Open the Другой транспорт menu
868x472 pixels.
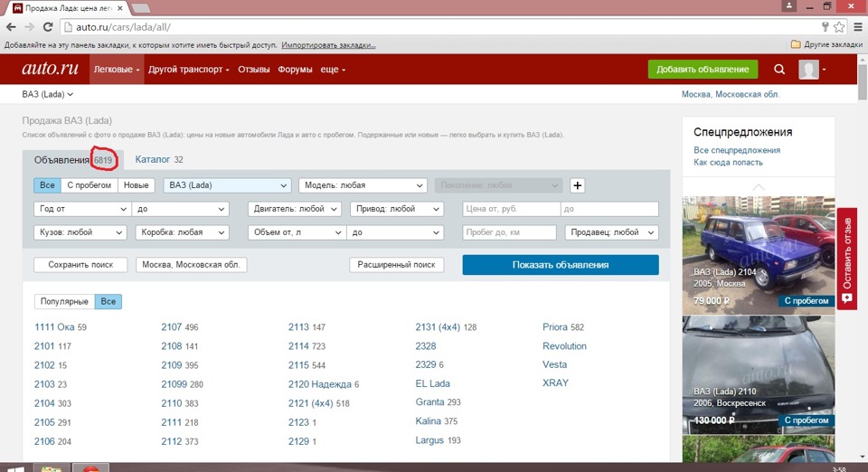tap(188, 69)
